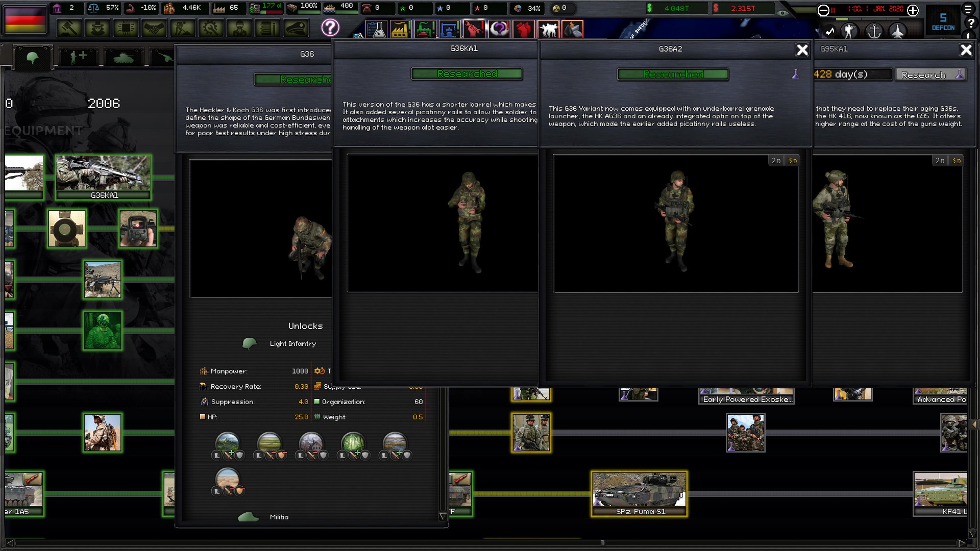Select the anchor naval map mode
This screenshot has height=551, width=980.
pos(874,31)
